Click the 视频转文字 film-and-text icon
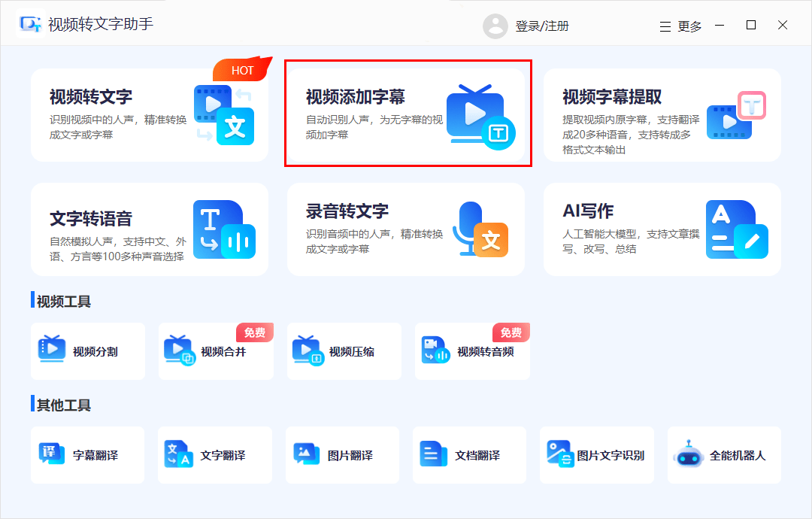 click(224, 114)
